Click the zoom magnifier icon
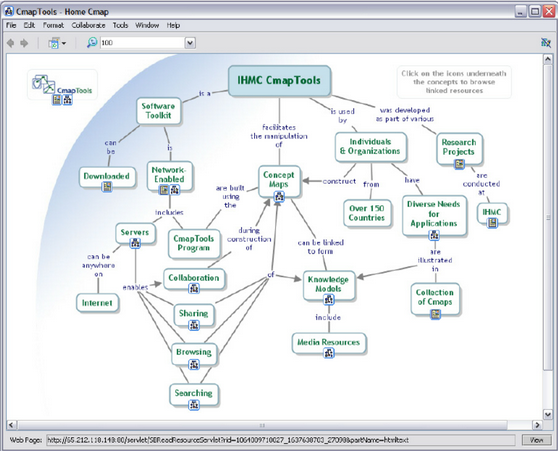Viewport: 558px width, 451px height. (x=92, y=43)
